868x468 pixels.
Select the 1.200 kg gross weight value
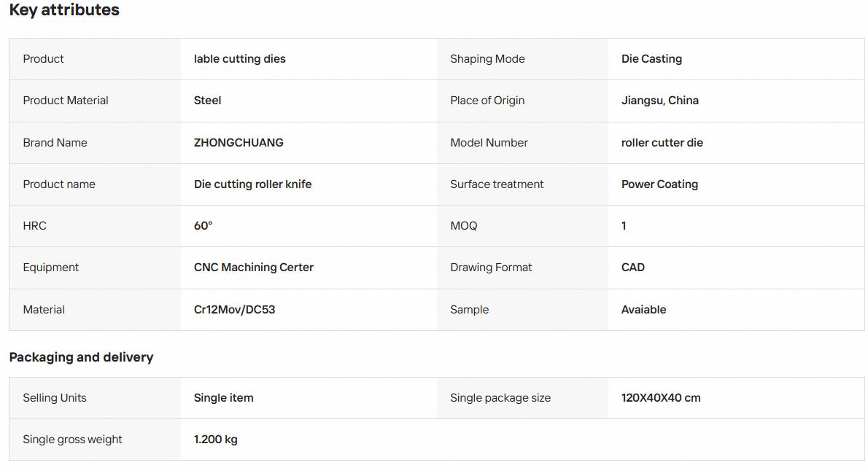coord(215,439)
